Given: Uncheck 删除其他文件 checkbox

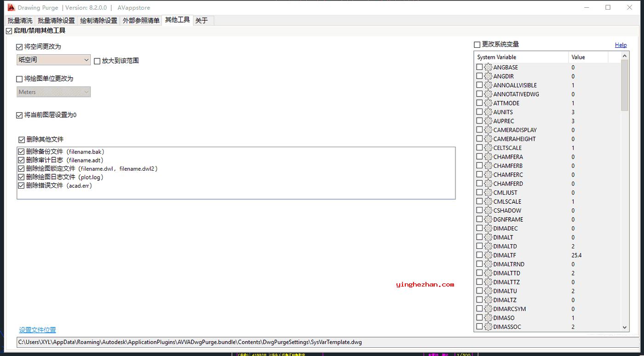Looking at the screenshot, I should click(x=22, y=139).
